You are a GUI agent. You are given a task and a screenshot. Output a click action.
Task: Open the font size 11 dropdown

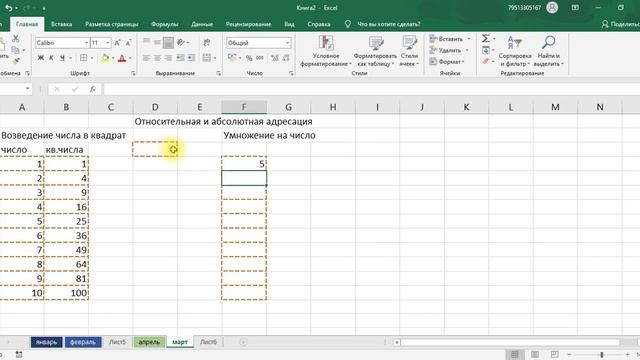108,42
